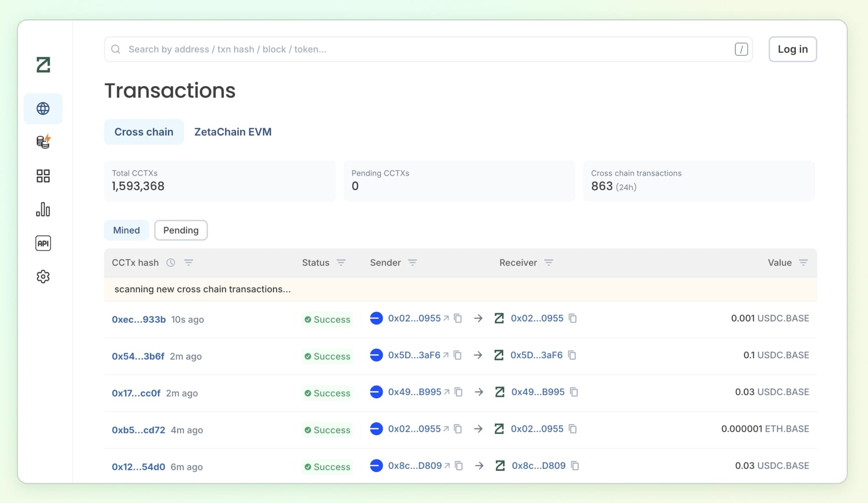Copy sender address in 0x54...3b6f row

pyautogui.click(x=457, y=355)
